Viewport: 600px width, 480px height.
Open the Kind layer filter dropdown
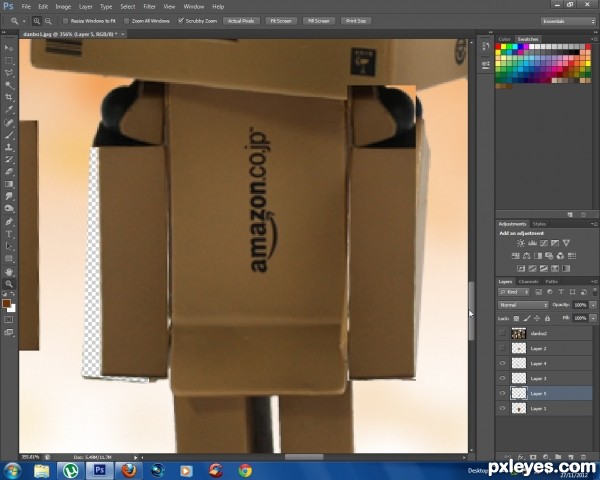click(514, 292)
